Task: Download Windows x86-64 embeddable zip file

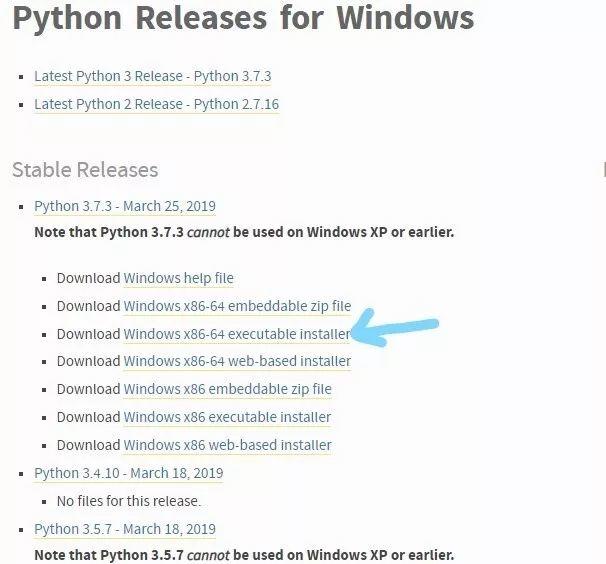Action: [237, 306]
